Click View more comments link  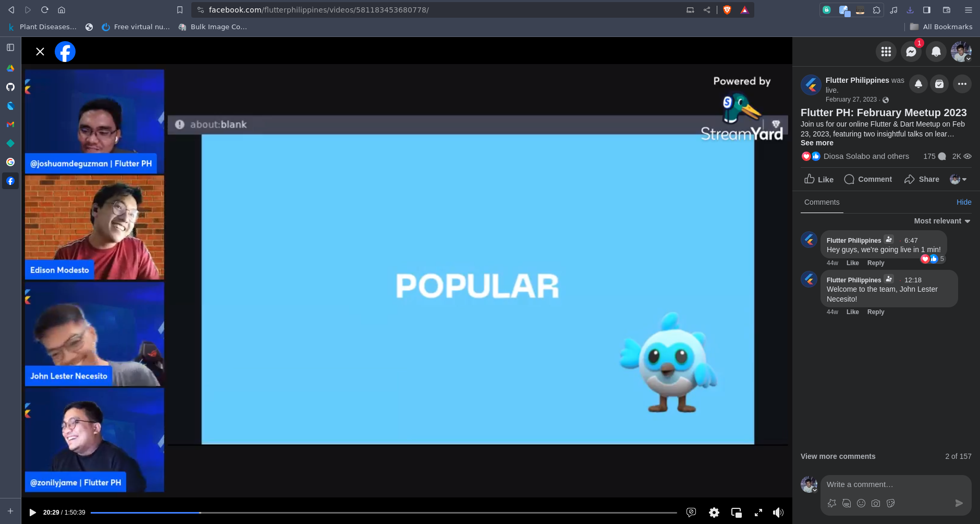(838, 456)
